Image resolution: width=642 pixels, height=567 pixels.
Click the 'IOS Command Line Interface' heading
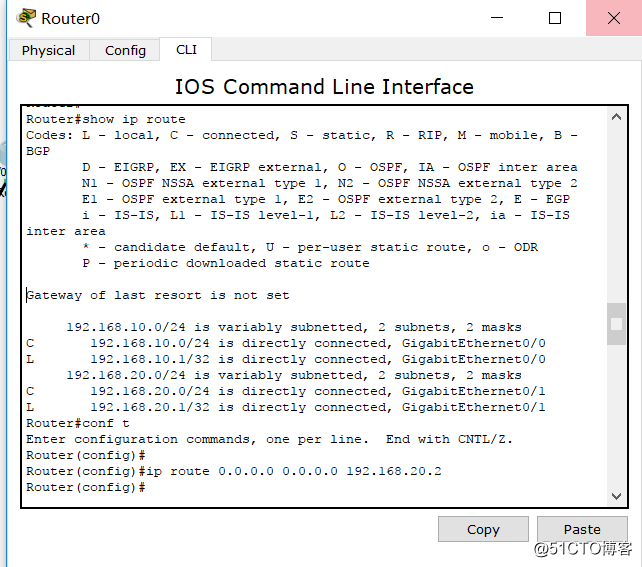click(x=324, y=87)
